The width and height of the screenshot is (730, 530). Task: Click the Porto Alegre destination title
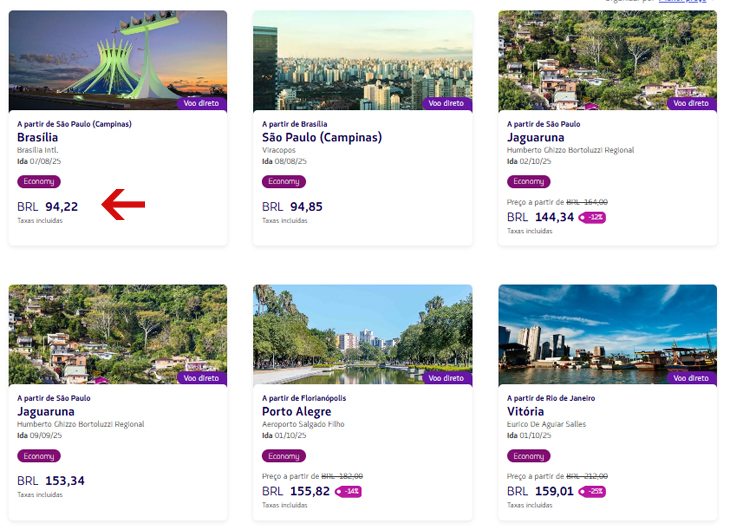(297, 412)
